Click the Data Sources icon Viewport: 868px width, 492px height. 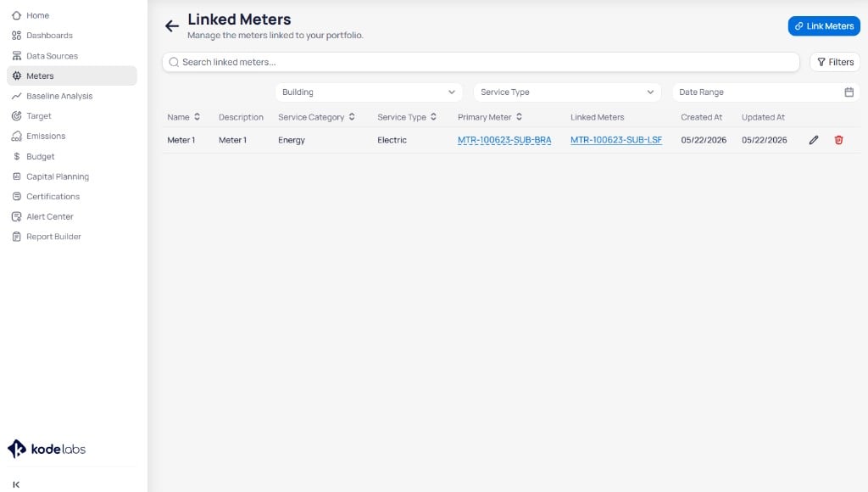tap(17, 56)
